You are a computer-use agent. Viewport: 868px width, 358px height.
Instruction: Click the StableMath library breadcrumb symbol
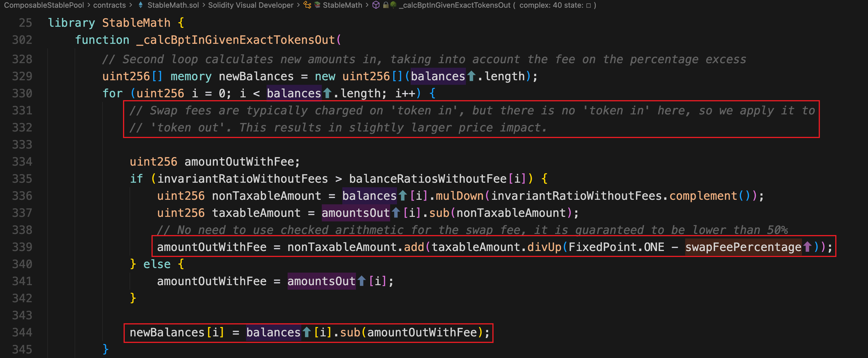pyautogui.click(x=342, y=5)
